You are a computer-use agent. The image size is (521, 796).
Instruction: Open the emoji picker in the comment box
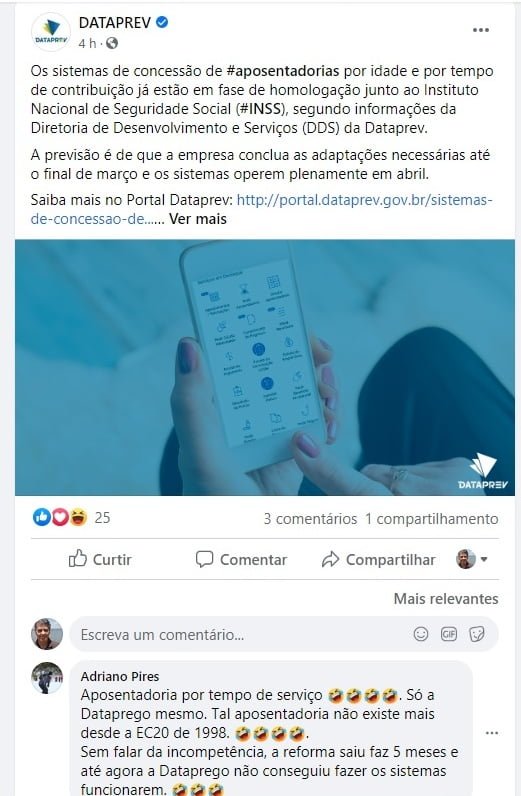coord(421,634)
